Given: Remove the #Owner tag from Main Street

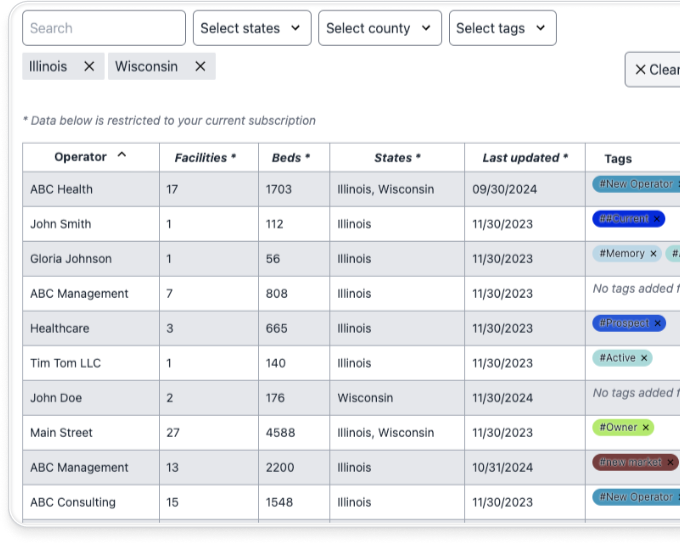Looking at the screenshot, I should click(x=646, y=428).
